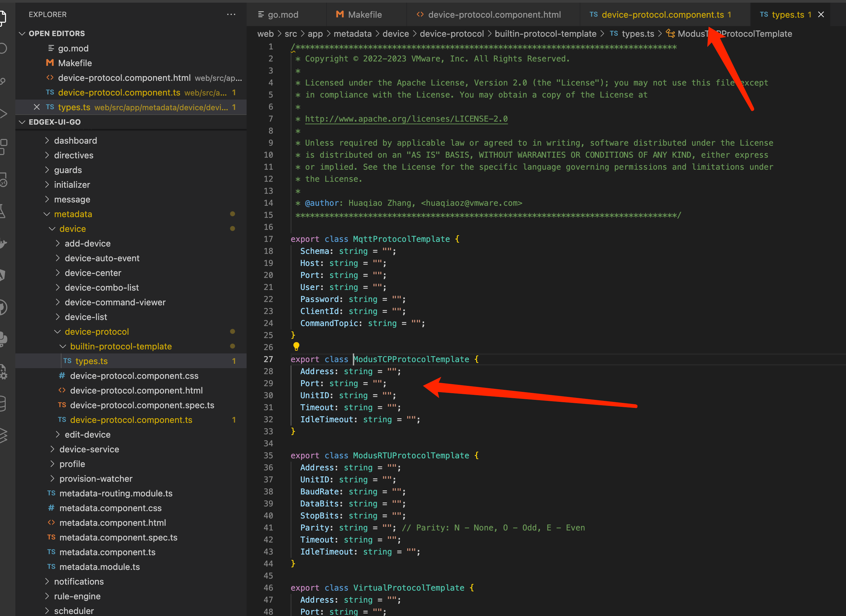Viewport: 846px width, 616px height.
Task: Open Run and Debug view
Action: coord(3,114)
